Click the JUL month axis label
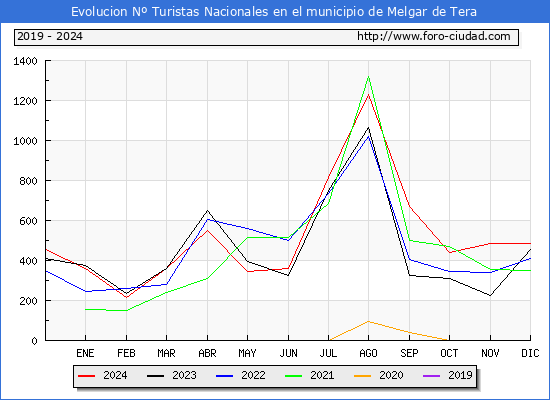Screen dimensions: 550x400 click(328, 353)
